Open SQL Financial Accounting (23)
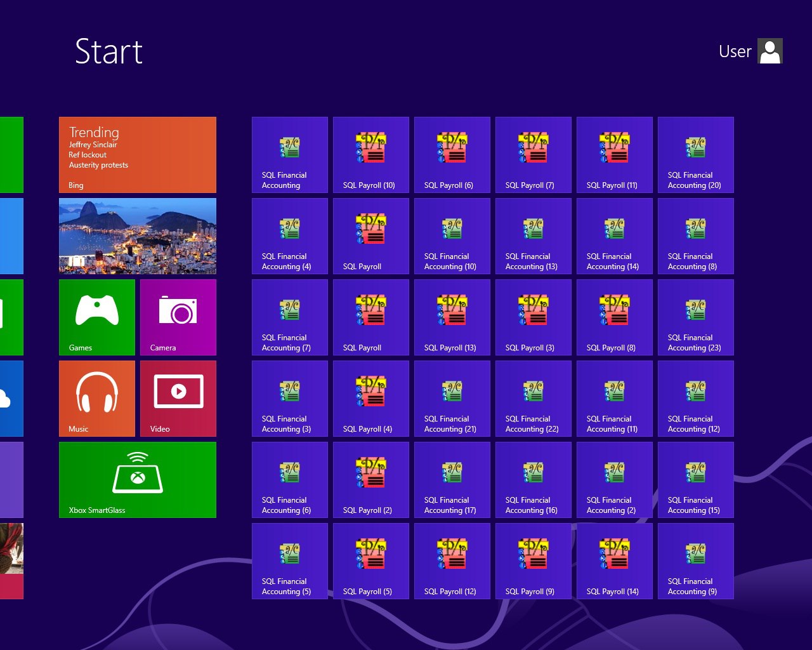 pos(696,317)
